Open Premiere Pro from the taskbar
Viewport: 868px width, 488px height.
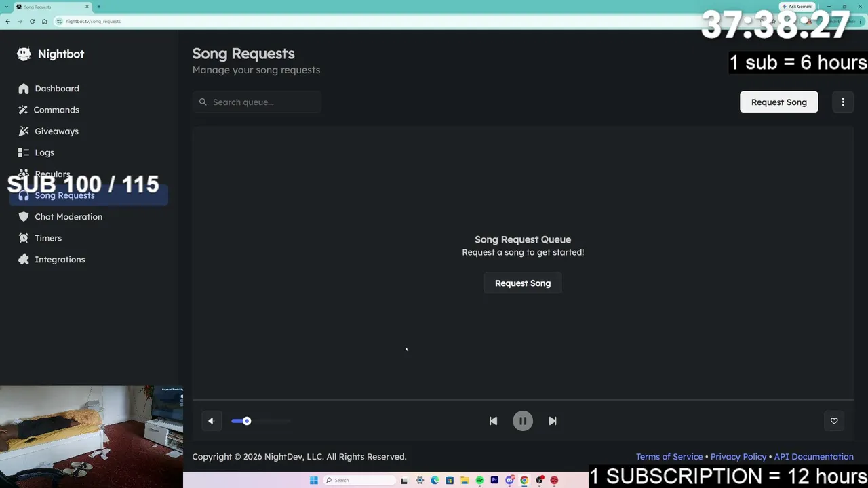pos(494,481)
